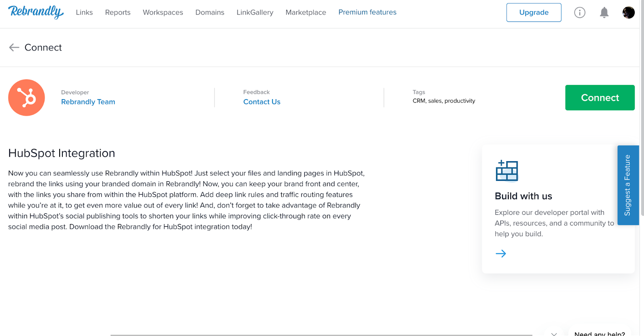The image size is (644, 336).
Task: Go to Workspaces
Action: tap(163, 12)
